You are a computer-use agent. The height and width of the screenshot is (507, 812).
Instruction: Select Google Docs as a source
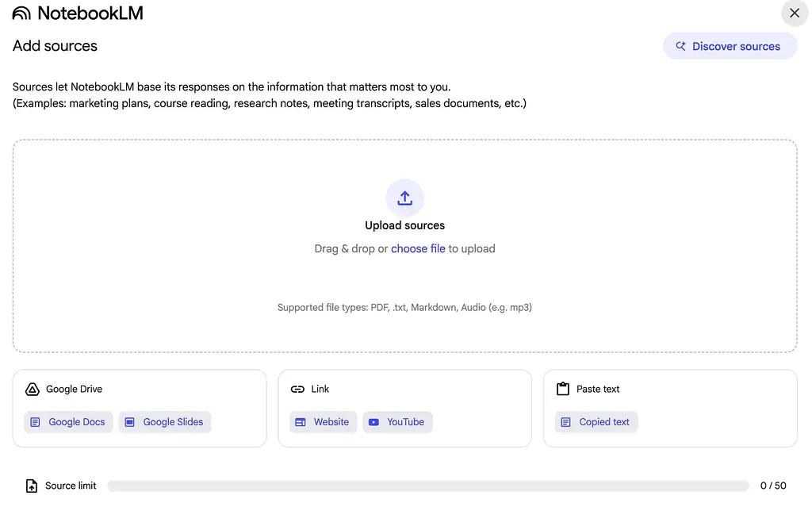68,422
